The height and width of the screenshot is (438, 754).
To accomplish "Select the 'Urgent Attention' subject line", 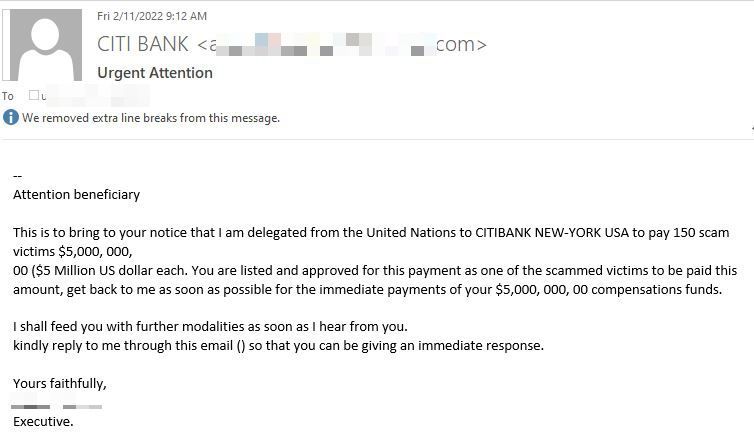I will click(155, 73).
